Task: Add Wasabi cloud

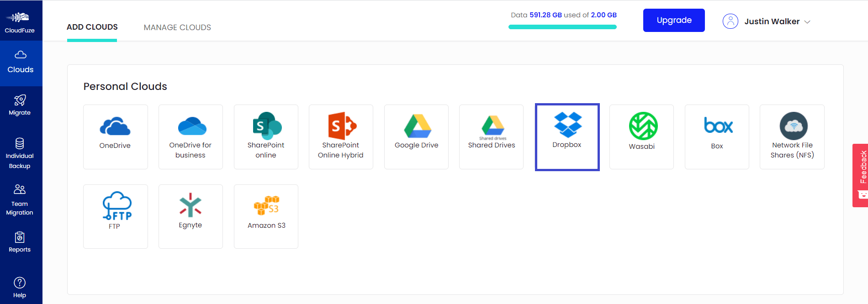Action: pos(641,137)
